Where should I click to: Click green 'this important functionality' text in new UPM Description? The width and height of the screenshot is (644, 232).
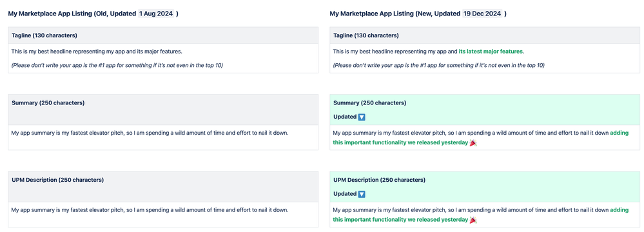pyautogui.click(x=400, y=220)
